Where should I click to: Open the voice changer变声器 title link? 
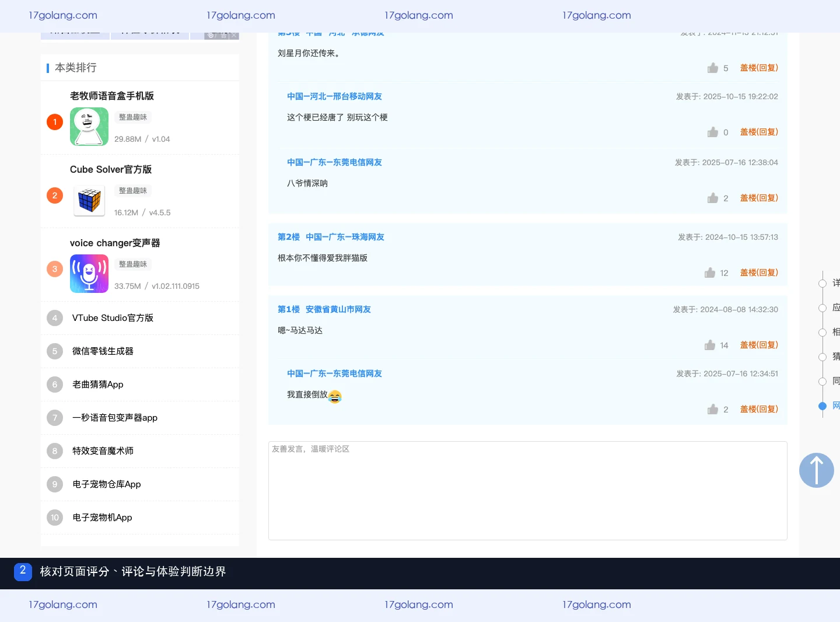115,243
